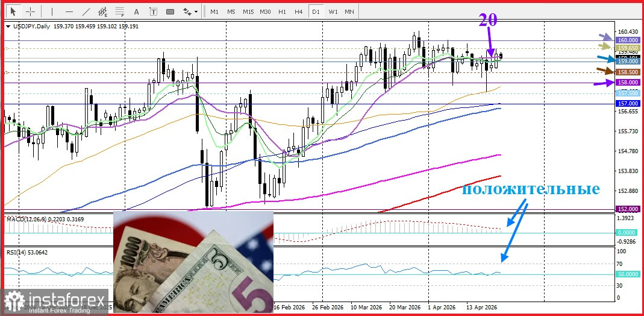Viewport: 644px width, 316px height.
Task: Switch to W1 weekly timeframe
Action: pos(333,12)
